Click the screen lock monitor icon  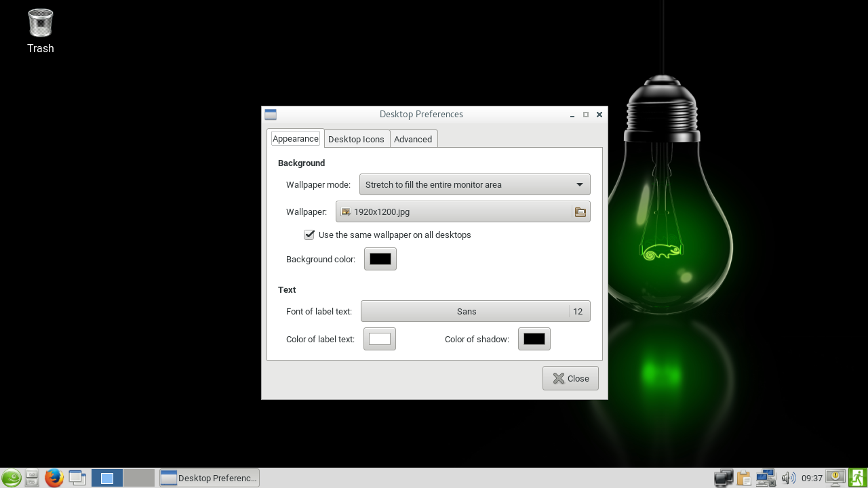[x=835, y=478]
